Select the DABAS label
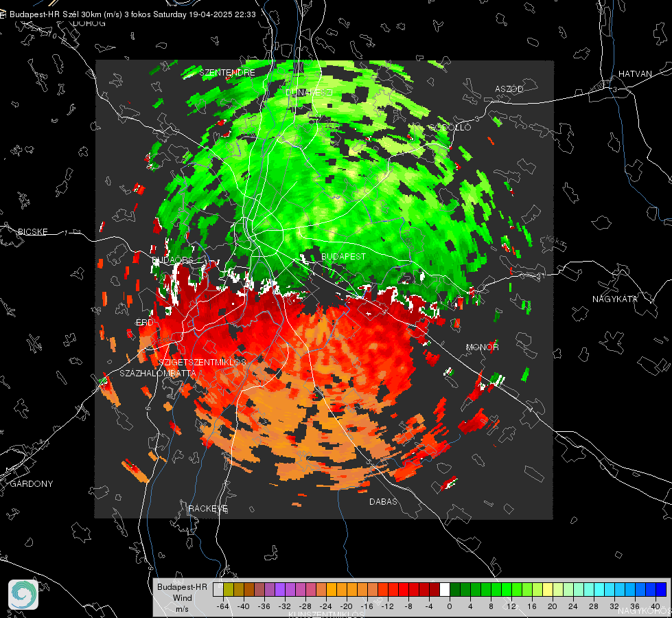The width and height of the screenshot is (672, 618). 383,501
